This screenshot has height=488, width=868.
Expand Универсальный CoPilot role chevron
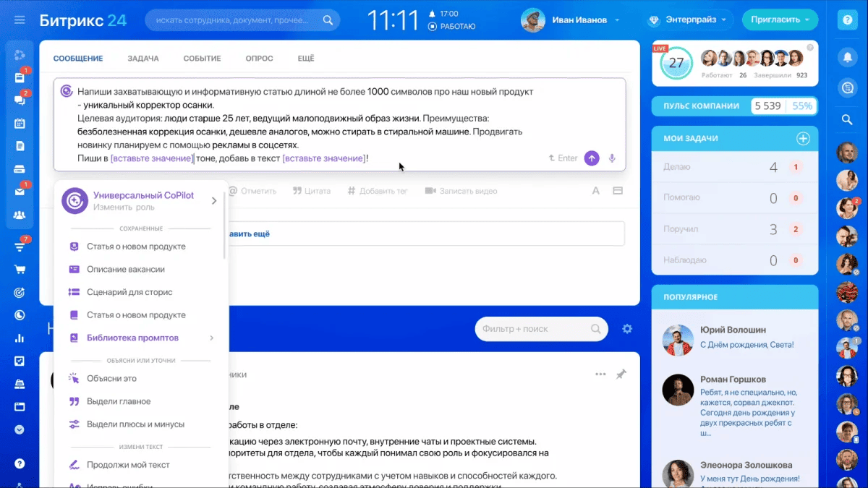coord(214,201)
